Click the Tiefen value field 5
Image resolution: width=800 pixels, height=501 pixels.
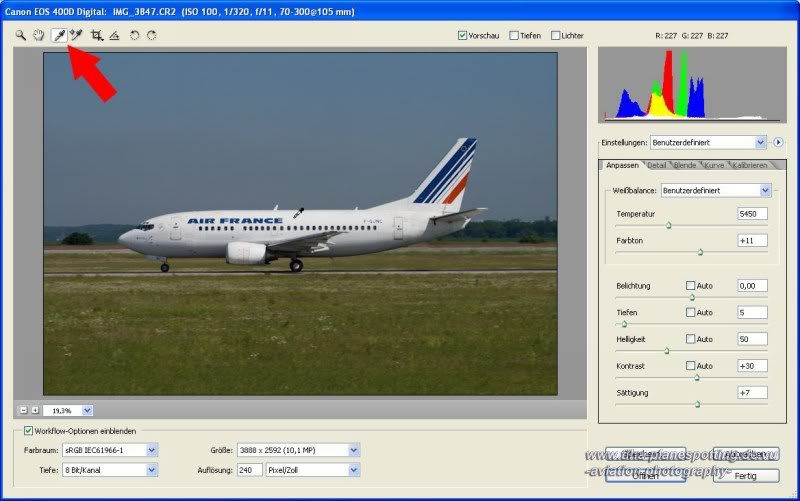click(x=752, y=312)
